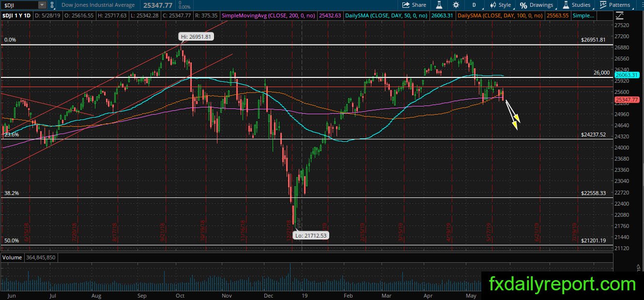Click the 'Hi: 26951.81' high marker bubble
The width and height of the screenshot is (644, 300).
[x=196, y=36]
